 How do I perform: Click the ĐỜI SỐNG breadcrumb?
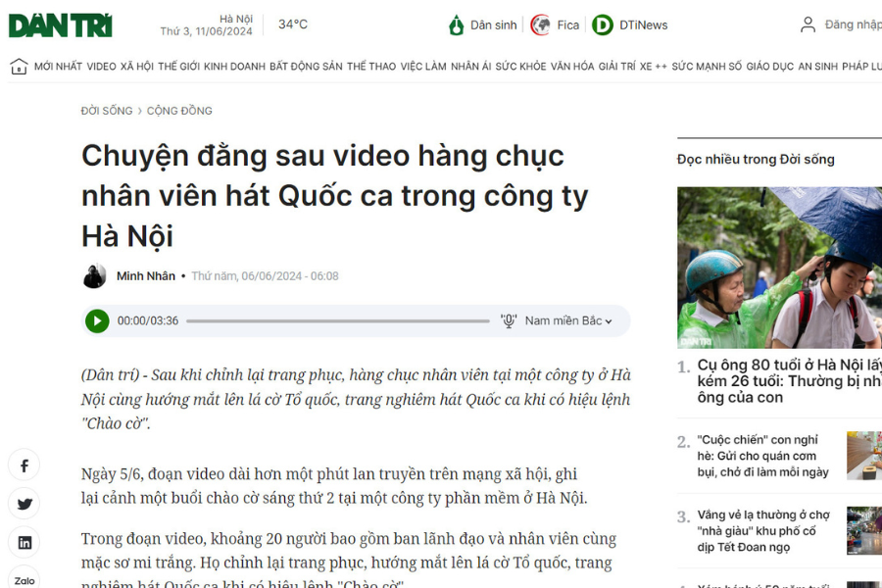pyautogui.click(x=107, y=111)
